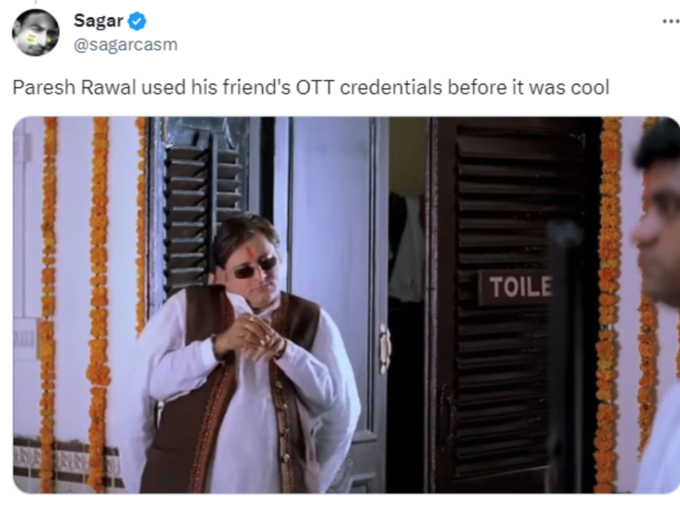The height and width of the screenshot is (510, 680).
Task: Click the TOILE door sign in the image
Action: coord(515,287)
